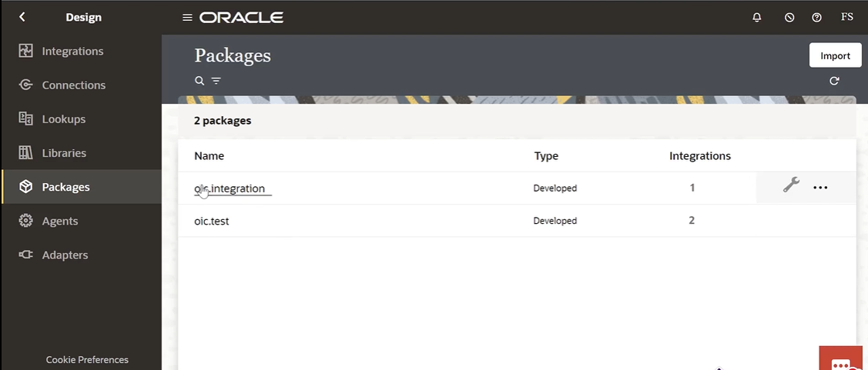Screen dimensions: 868x370
Task: Click the Packages page title
Action: click(x=233, y=55)
